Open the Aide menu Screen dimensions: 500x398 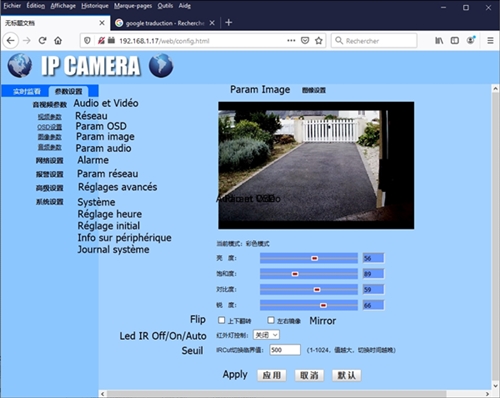184,6
